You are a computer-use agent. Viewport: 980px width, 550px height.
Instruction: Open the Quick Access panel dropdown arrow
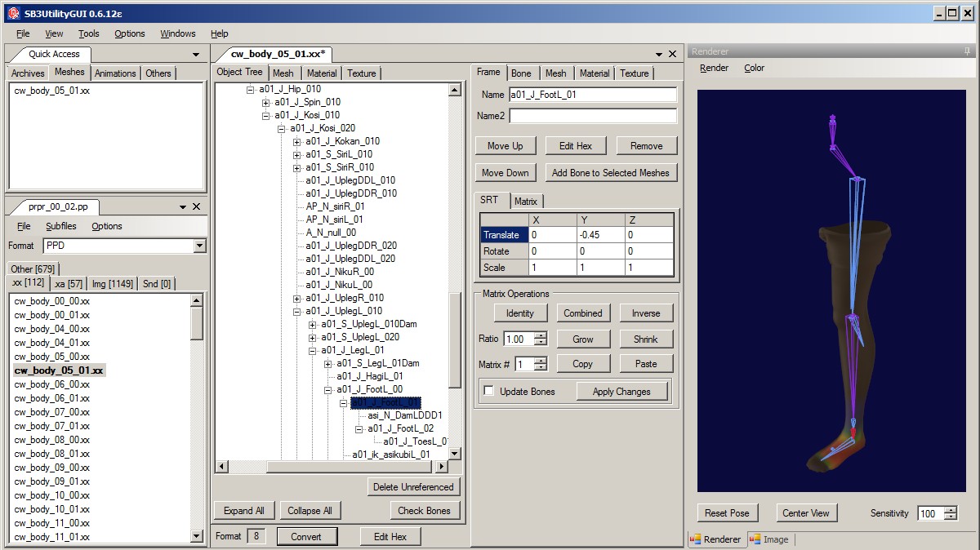[196, 54]
